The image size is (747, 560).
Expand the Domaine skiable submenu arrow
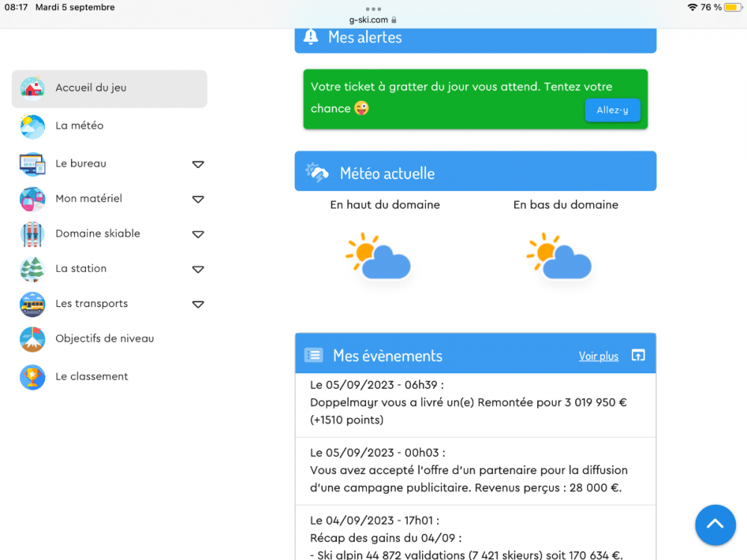[x=198, y=234]
